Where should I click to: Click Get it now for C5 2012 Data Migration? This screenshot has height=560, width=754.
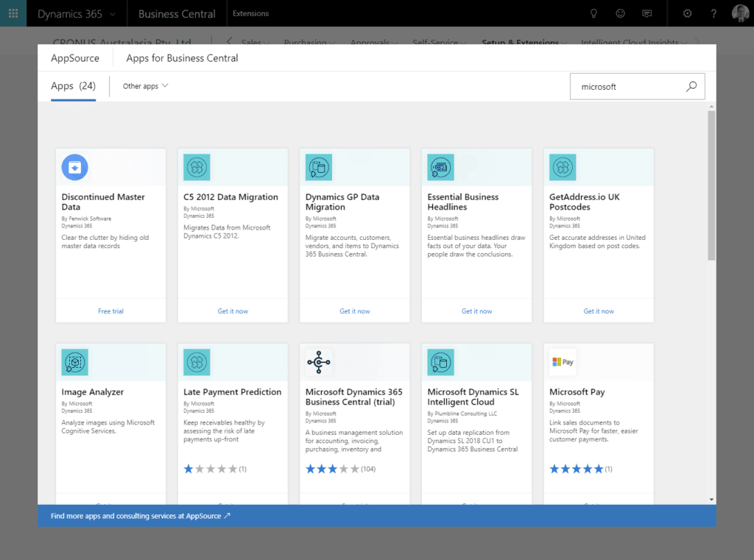point(233,311)
